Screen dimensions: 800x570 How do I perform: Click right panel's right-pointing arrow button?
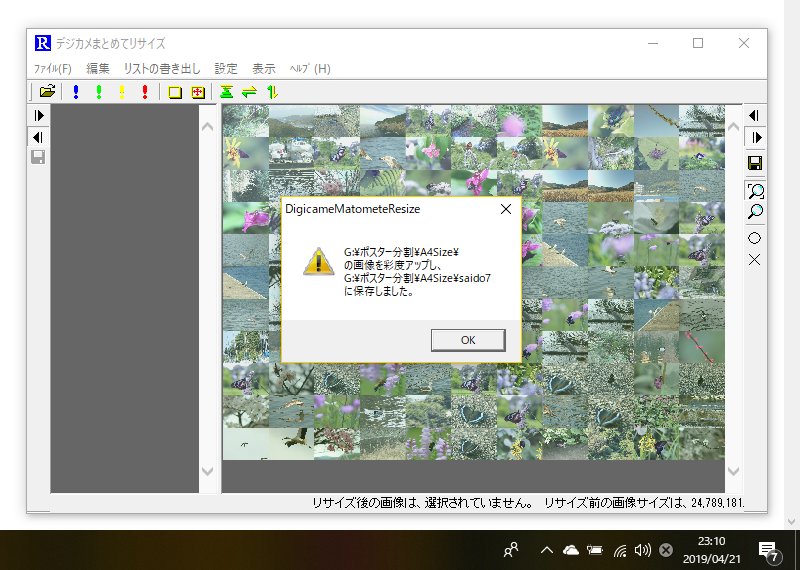tap(754, 137)
